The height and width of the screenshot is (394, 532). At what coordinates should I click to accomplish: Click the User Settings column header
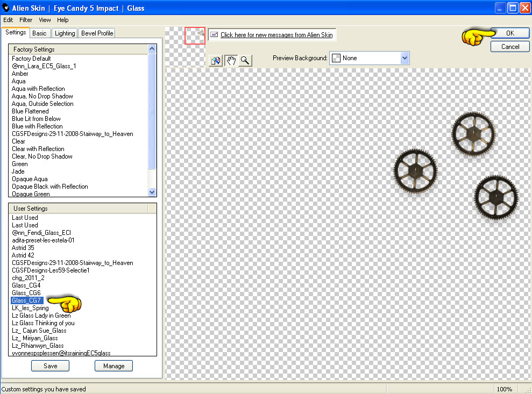click(79, 208)
